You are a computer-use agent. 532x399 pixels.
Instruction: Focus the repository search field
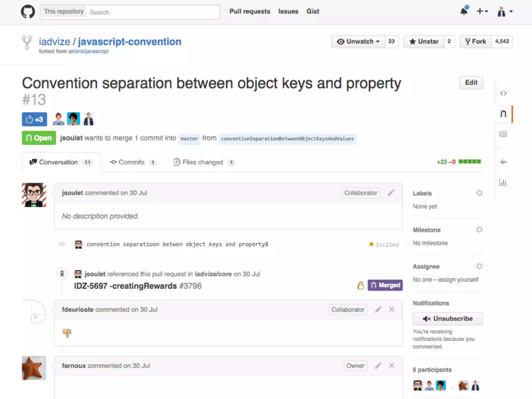pos(153,12)
